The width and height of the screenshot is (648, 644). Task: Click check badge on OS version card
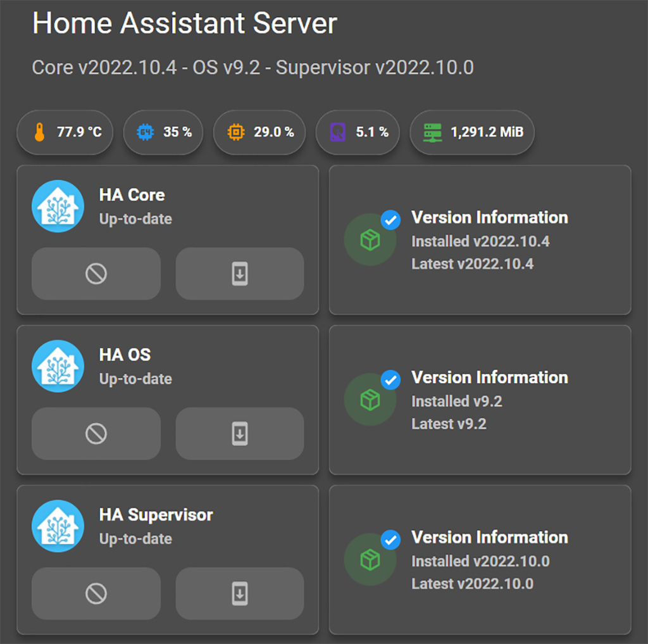tap(390, 380)
